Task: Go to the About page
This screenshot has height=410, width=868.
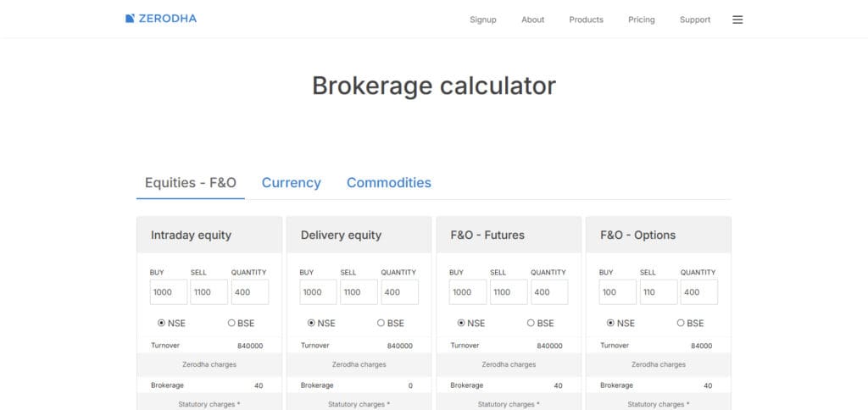Action: point(532,19)
